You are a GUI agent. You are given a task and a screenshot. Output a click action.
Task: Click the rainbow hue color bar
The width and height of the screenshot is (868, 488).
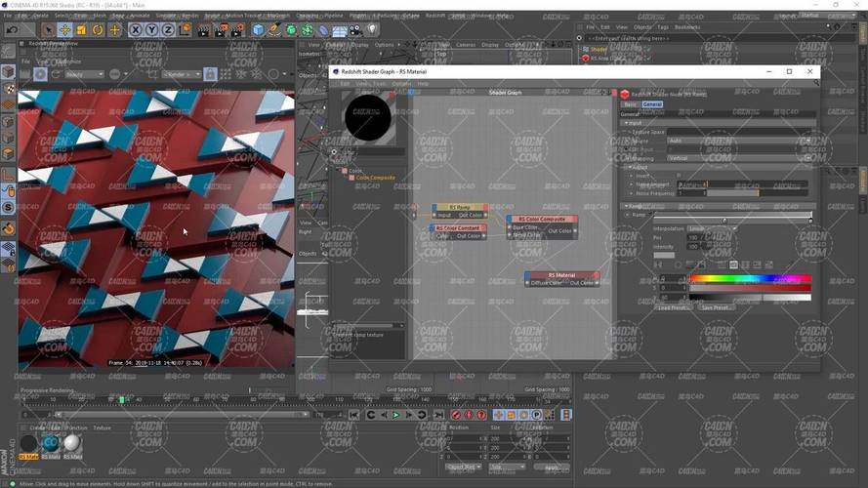(x=750, y=279)
